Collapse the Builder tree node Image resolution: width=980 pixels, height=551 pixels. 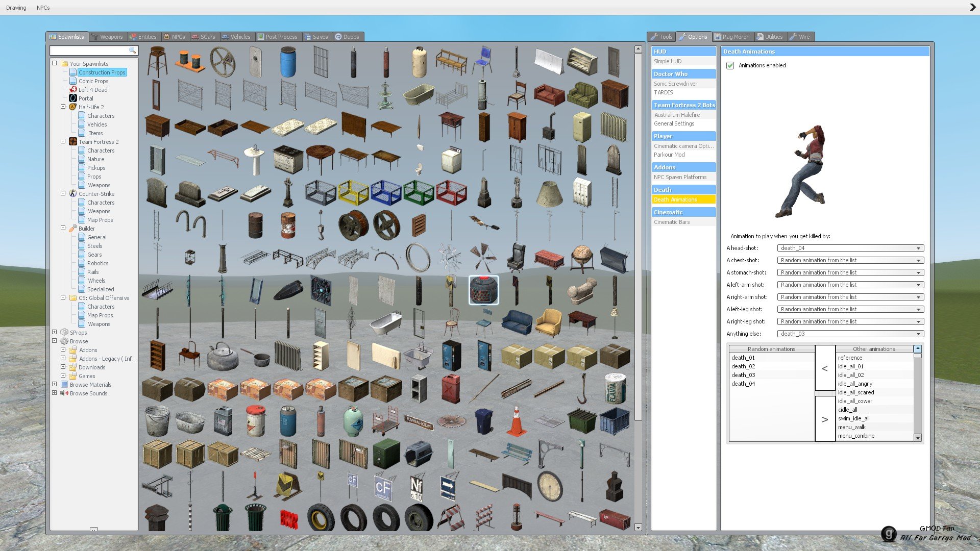click(63, 228)
